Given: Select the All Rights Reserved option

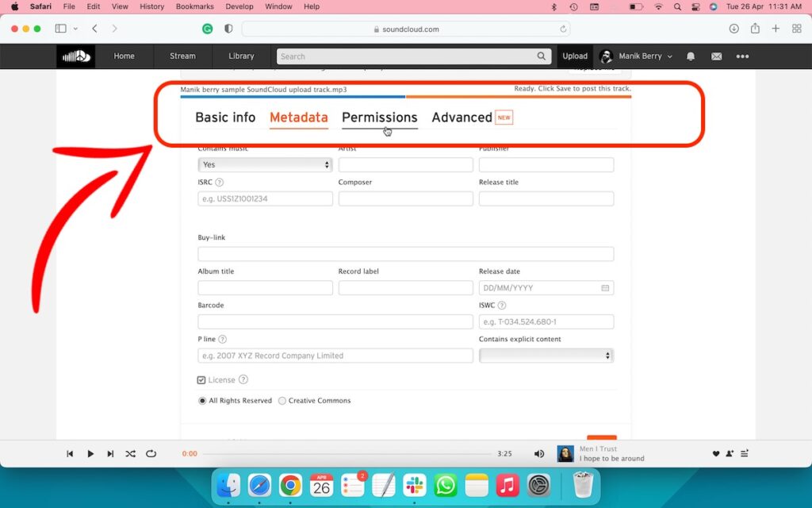Looking at the screenshot, I should (x=202, y=401).
